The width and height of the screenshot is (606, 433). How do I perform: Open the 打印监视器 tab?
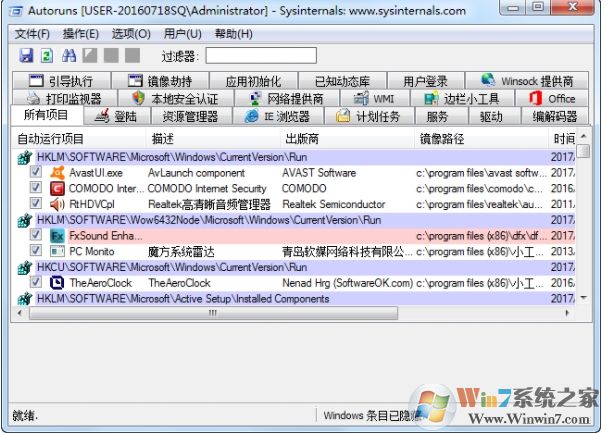point(65,98)
